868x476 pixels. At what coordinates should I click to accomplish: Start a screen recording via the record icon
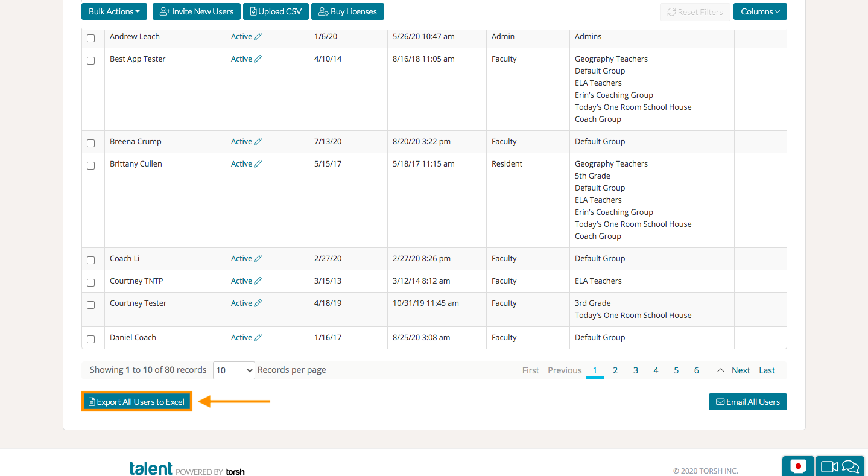pos(797,466)
